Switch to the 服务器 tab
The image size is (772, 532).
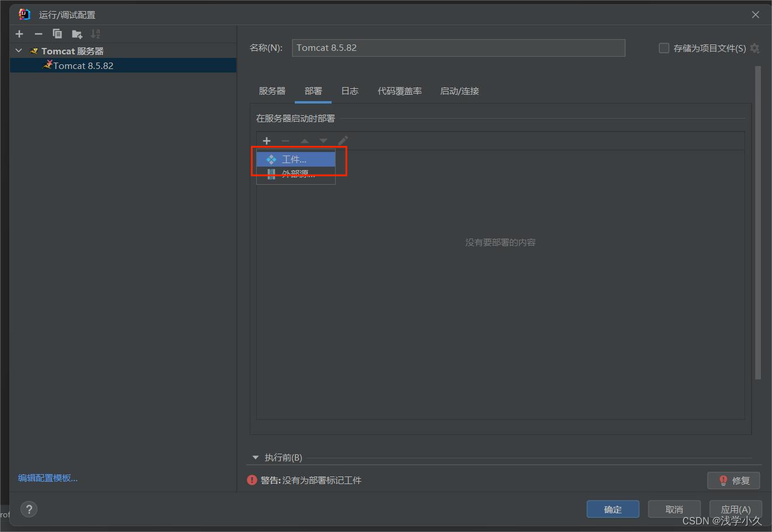pyautogui.click(x=272, y=91)
